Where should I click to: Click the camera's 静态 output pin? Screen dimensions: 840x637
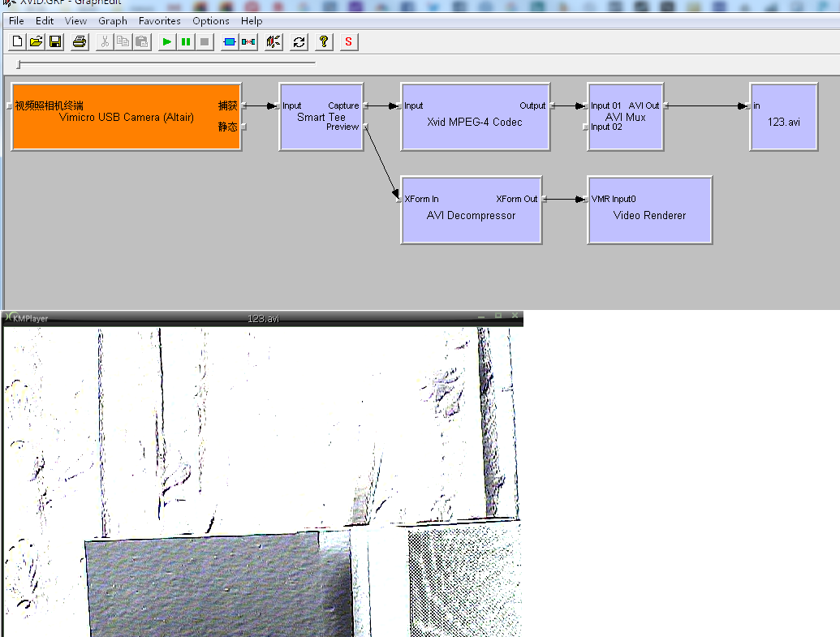pyautogui.click(x=243, y=127)
